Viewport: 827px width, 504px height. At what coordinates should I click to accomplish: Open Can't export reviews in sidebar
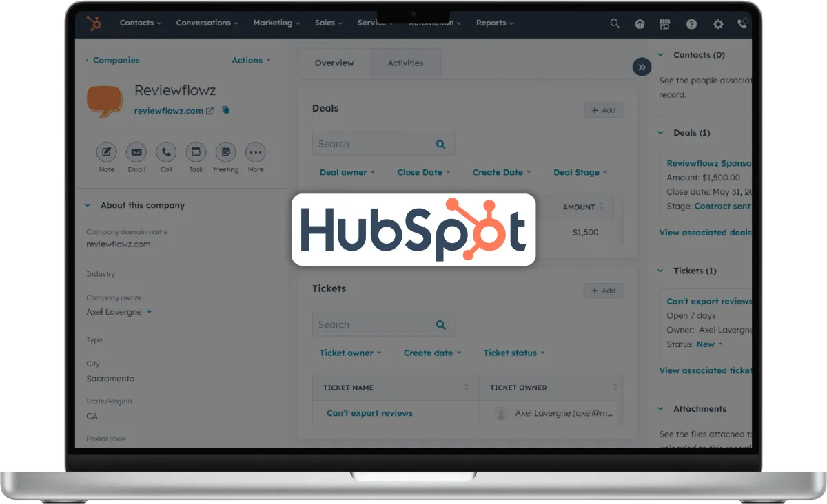[x=709, y=302]
